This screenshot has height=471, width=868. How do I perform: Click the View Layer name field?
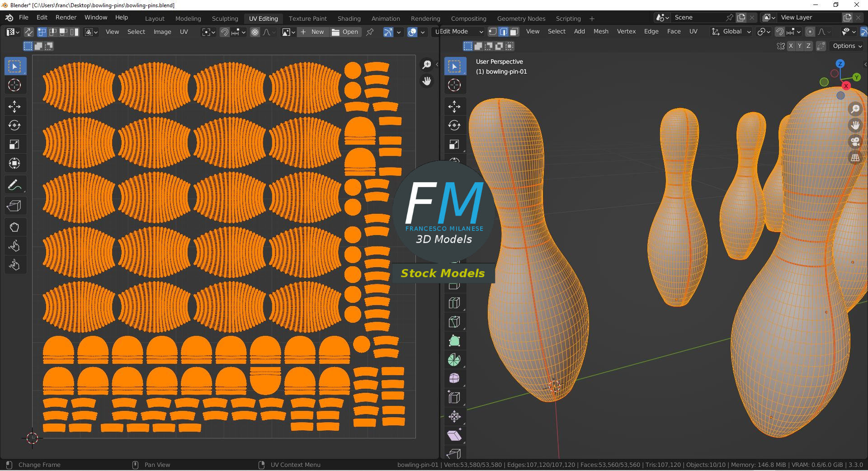pos(809,17)
